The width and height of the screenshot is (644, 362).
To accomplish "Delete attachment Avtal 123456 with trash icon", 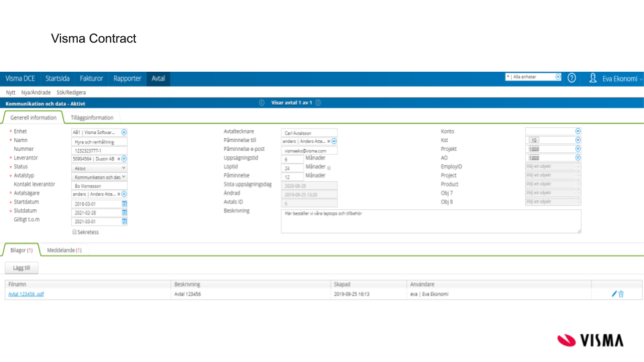I will tap(621, 294).
